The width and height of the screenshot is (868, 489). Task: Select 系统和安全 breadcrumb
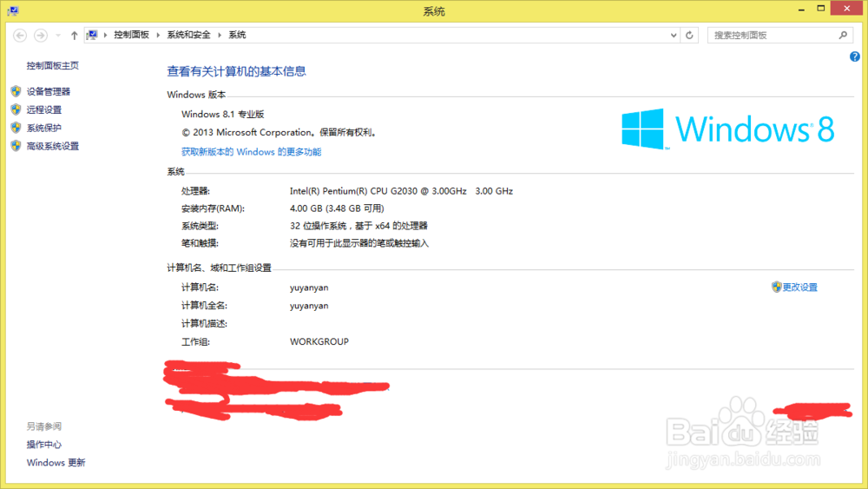tap(188, 35)
